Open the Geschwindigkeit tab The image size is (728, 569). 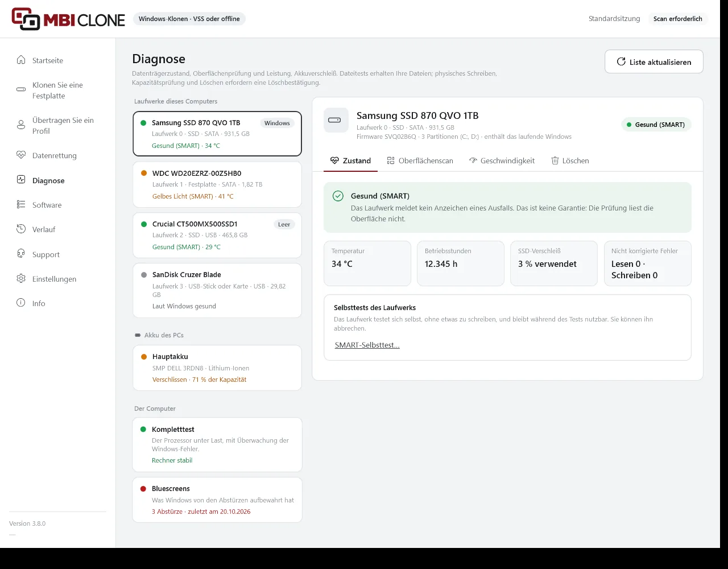[x=502, y=160]
